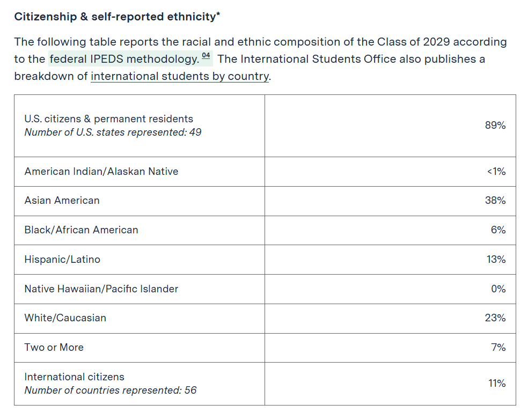The height and width of the screenshot is (420, 528).
Task: Click the 89% value cell
Action: click(495, 126)
